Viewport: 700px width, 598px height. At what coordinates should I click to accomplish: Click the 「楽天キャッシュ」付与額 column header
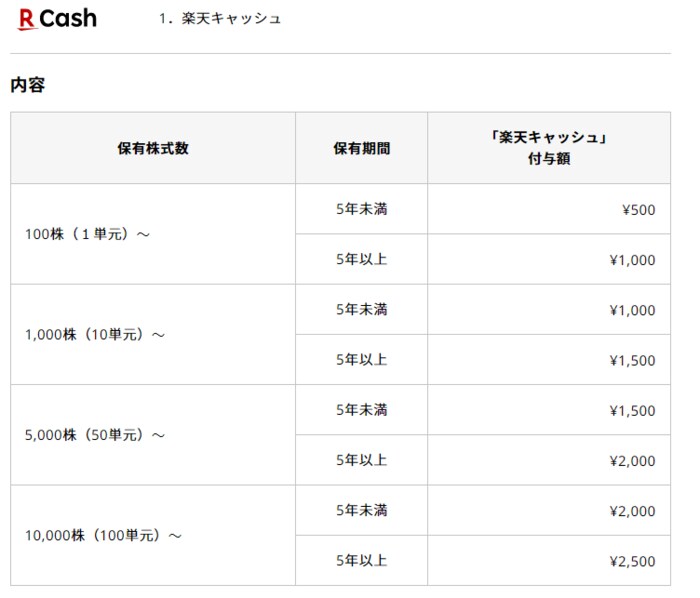tap(548, 148)
